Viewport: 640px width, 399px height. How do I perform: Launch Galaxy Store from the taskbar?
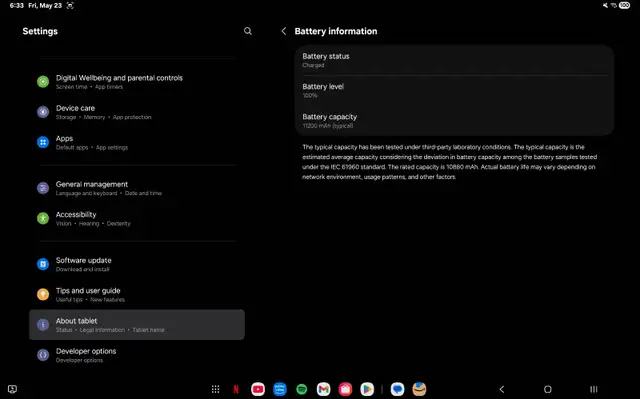(x=345, y=389)
